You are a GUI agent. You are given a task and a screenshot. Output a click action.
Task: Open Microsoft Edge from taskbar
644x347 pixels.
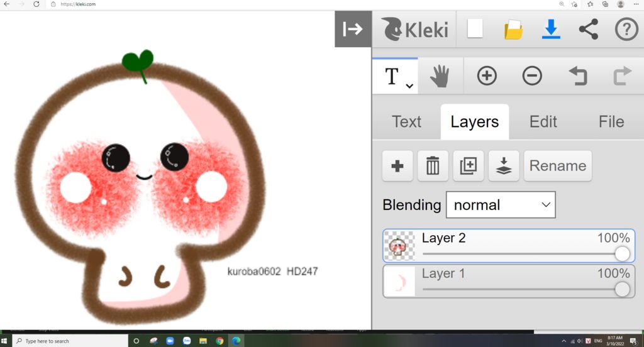[x=236, y=341]
